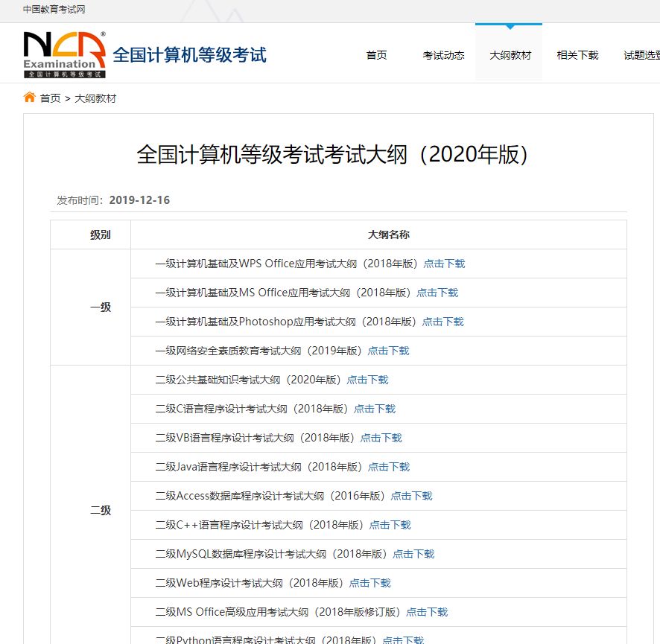Download the 二级Access数据库程序设计考试大纲
Viewport: 660px width, 644px height.
[411, 496]
